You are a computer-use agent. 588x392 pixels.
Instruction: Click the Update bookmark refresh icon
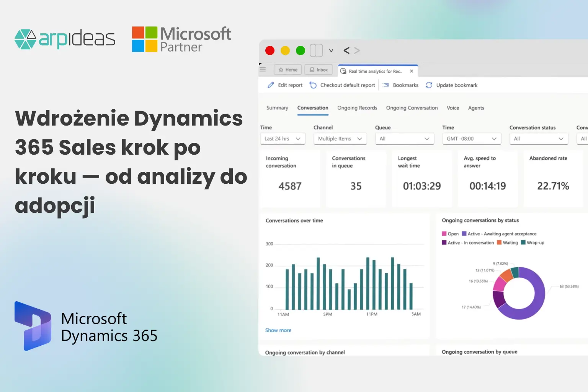click(x=429, y=85)
